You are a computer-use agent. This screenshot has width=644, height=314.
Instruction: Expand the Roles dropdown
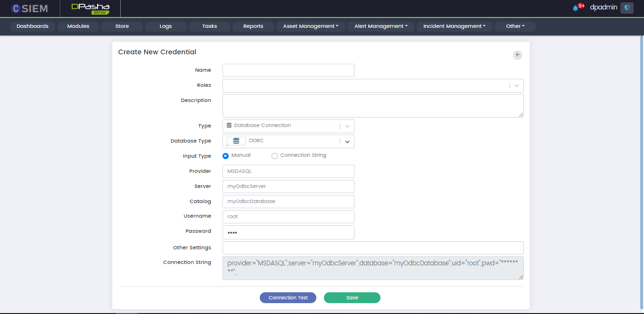click(517, 85)
